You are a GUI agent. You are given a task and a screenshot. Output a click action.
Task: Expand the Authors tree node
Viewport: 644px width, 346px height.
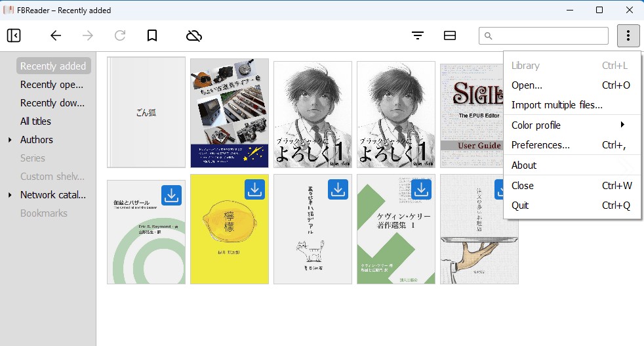pos(10,140)
